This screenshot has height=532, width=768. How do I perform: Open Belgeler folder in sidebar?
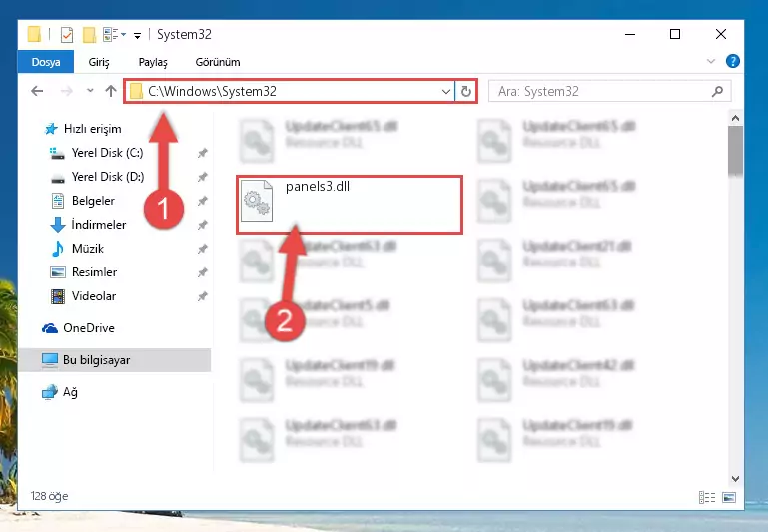tap(93, 201)
